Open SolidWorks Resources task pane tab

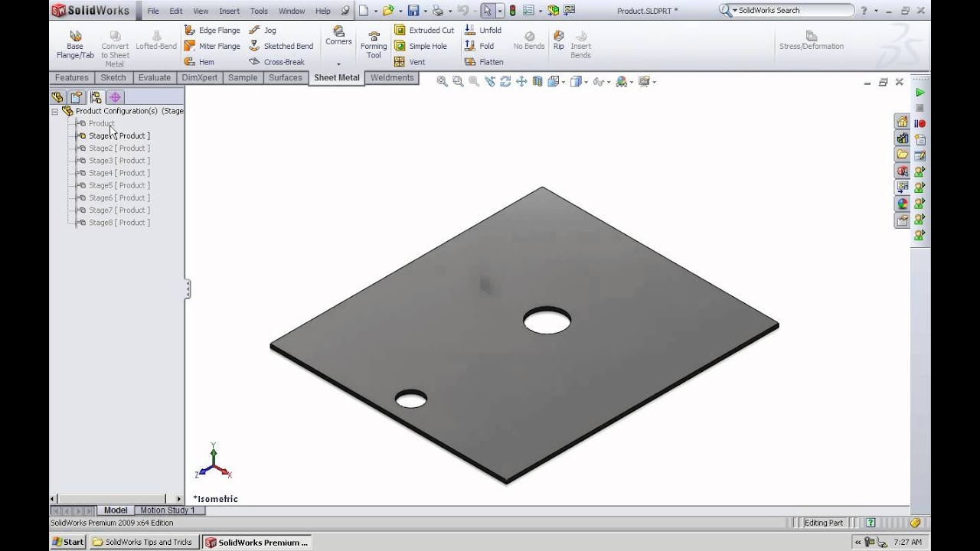pyautogui.click(x=902, y=122)
